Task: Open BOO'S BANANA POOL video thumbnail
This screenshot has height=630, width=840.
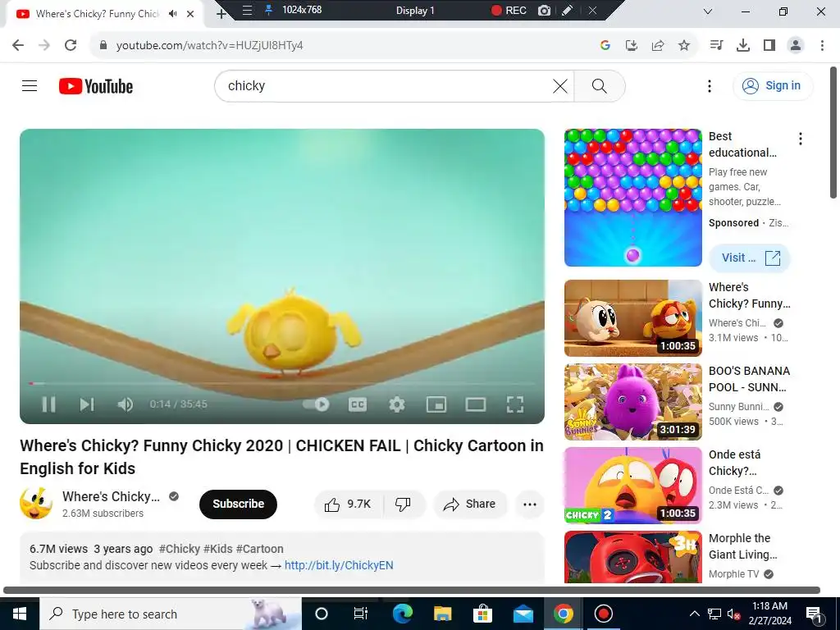Action: click(632, 402)
